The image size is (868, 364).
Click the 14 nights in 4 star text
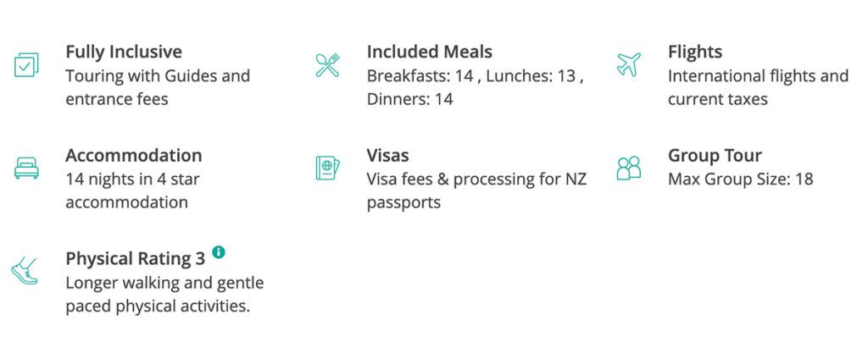coord(132,179)
